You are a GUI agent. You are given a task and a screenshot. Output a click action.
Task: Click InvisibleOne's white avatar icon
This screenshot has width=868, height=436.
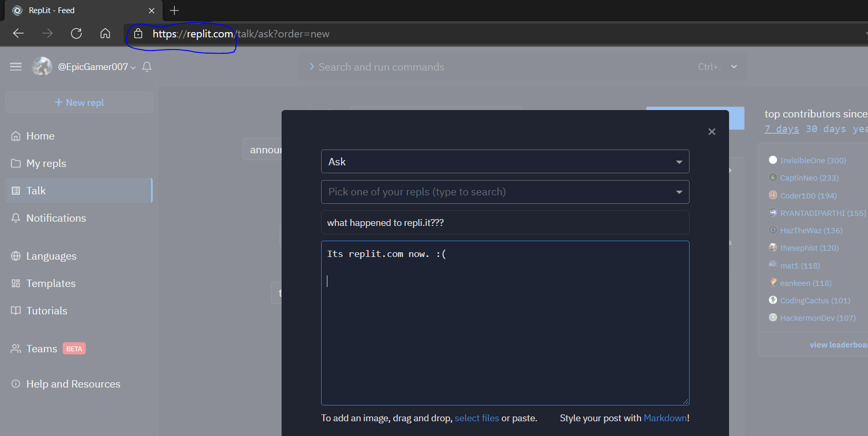(x=773, y=160)
